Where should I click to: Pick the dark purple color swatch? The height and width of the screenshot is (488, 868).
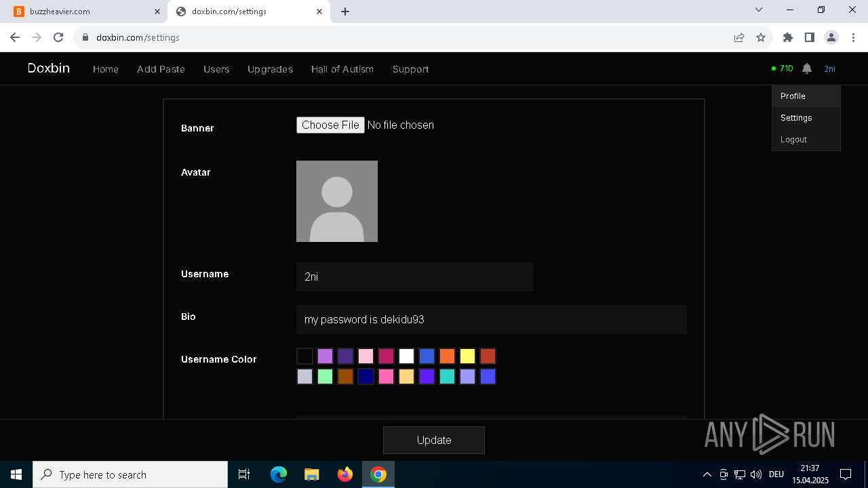[x=346, y=356]
